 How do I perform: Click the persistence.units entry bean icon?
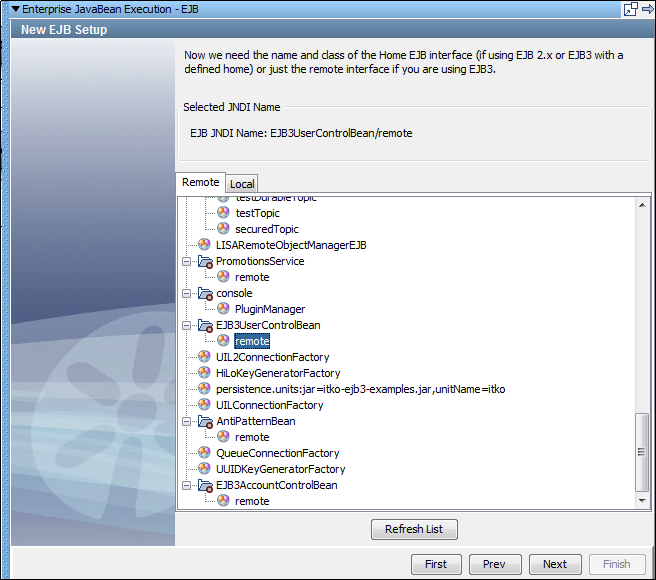tap(204, 388)
